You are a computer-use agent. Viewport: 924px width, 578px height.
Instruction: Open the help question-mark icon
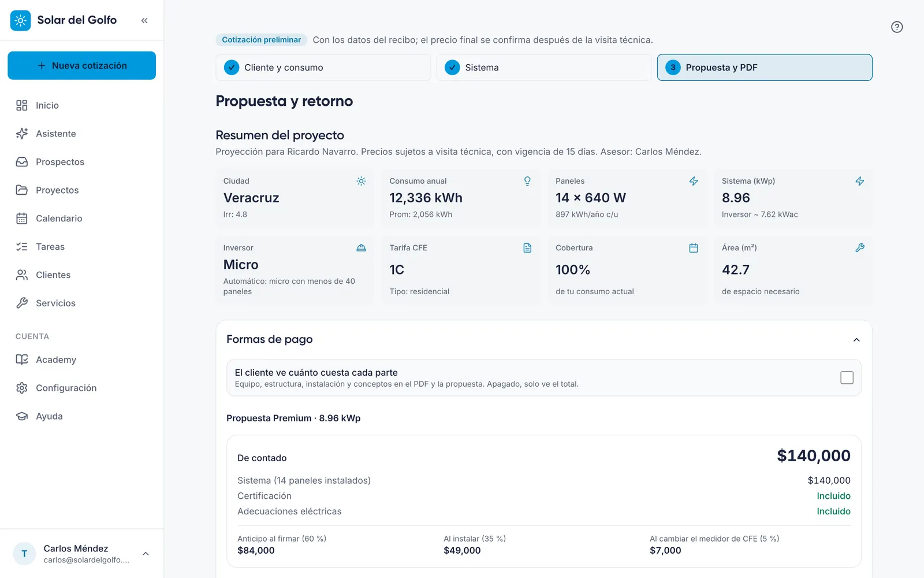point(897,27)
